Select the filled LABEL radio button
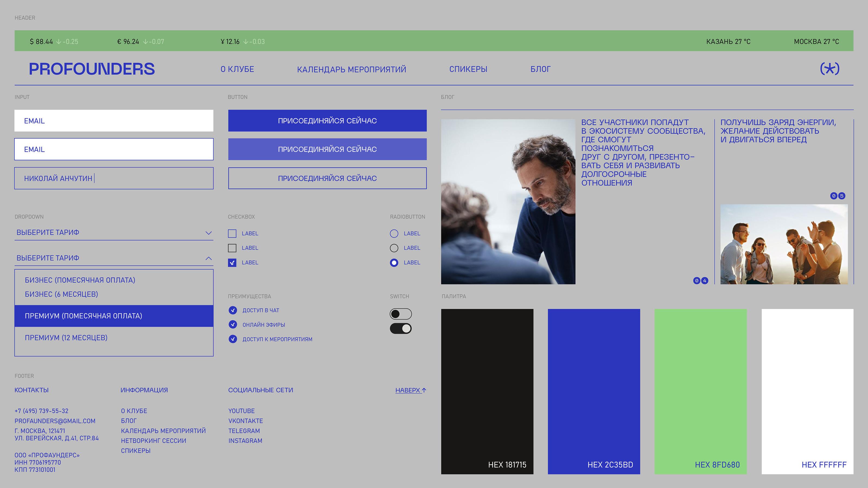Image resolution: width=868 pixels, height=488 pixels. click(x=394, y=263)
